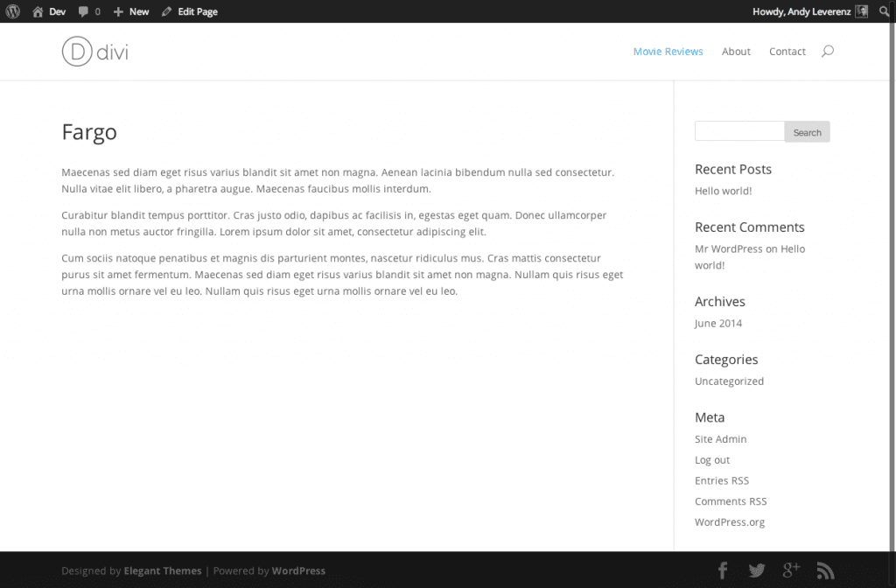Go to the About menu item
The height and width of the screenshot is (588, 896).
736,52
